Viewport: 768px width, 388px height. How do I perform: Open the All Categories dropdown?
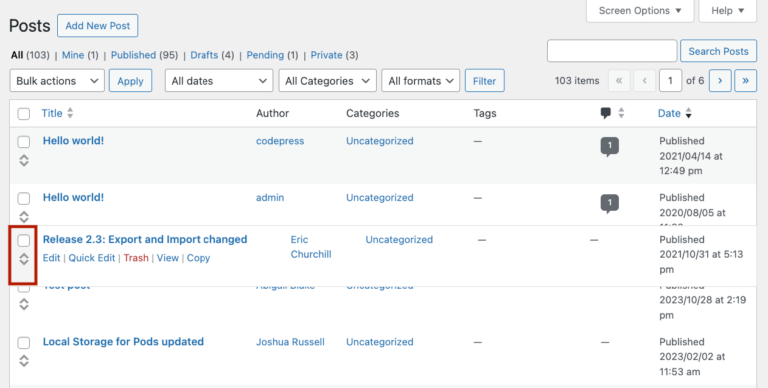click(327, 81)
